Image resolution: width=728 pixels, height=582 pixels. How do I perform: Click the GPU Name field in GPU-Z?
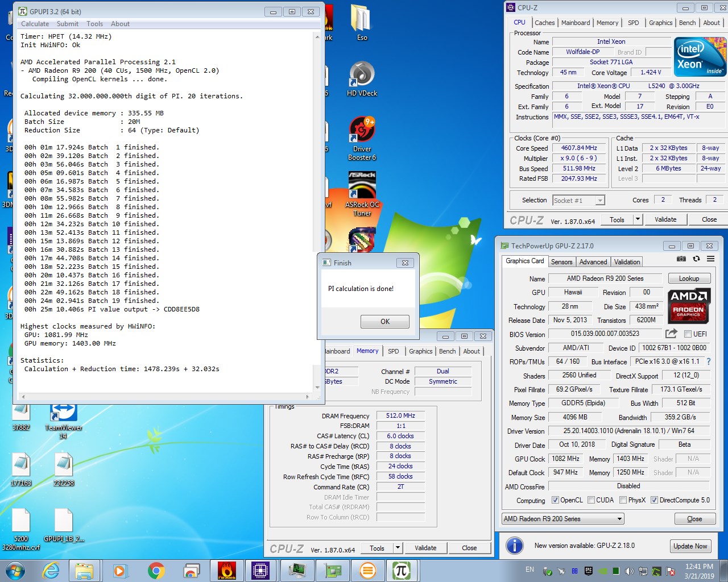pyautogui.click(x=605, y=278)
